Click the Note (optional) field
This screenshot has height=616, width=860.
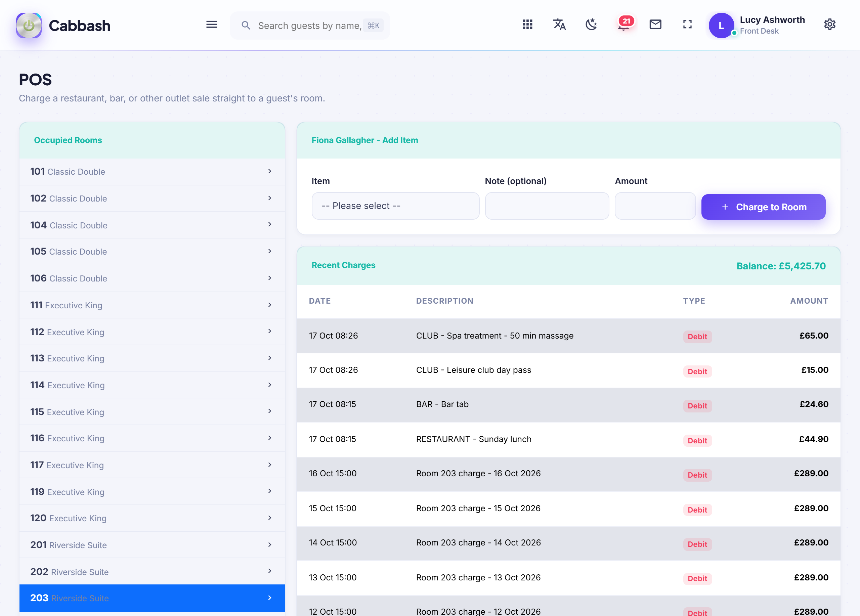(547, 206)
